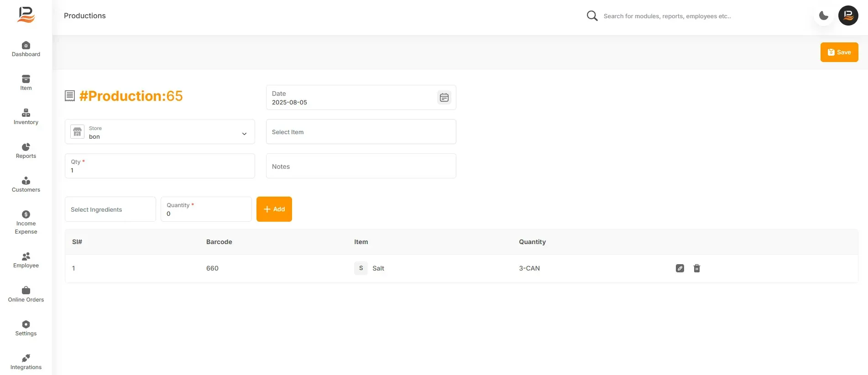The height and width of the screenshot is (375, 868).
Task: Go to Dashboard in the sidebar
Action: coord(26,49)
